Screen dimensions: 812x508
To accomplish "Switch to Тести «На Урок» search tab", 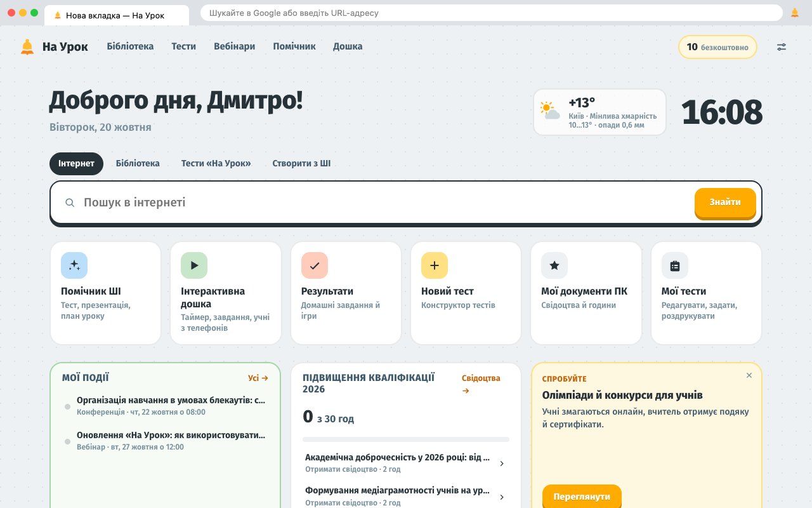I will click(x=216, y=163).
